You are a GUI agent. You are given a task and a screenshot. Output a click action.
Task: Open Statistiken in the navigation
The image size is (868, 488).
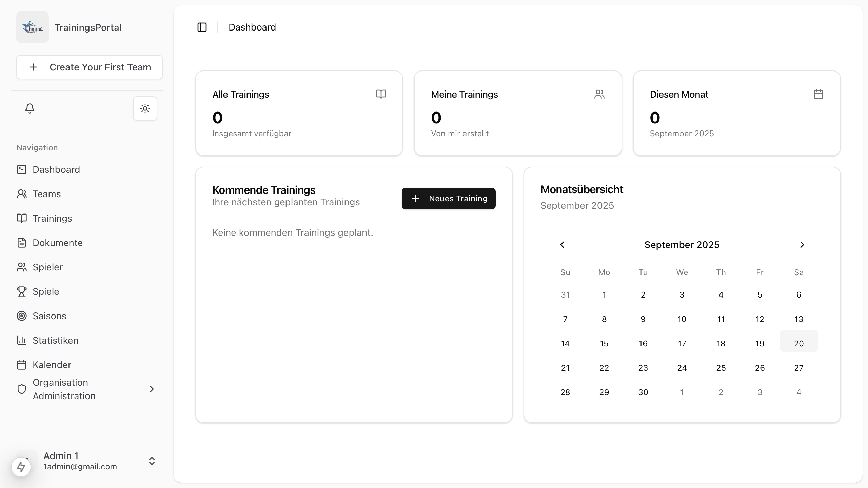click(x=87, y=340)
